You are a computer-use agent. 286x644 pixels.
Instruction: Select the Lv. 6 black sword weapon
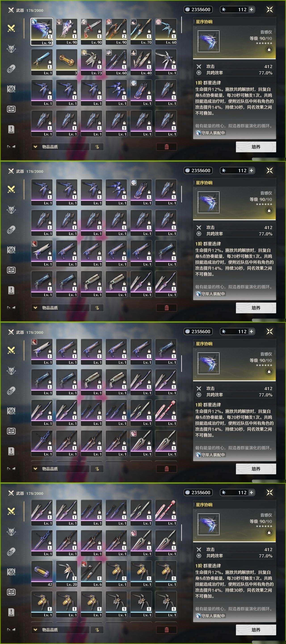pyautogui.click(x=91, y=574)
